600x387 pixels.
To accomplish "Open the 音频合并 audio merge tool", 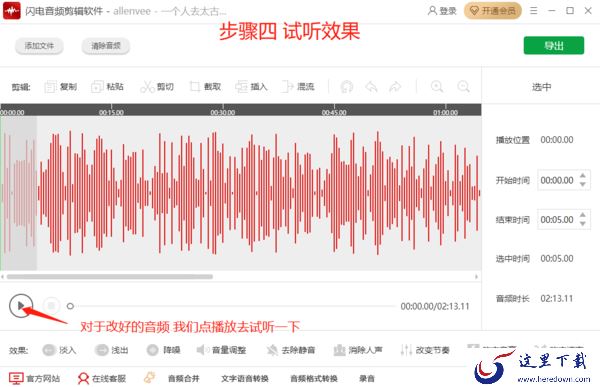I will [184, 379].
